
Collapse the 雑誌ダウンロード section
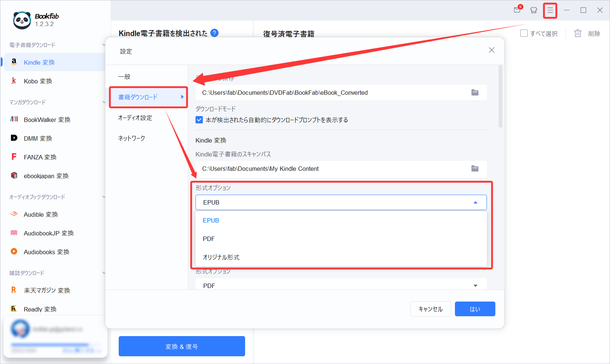104,273
